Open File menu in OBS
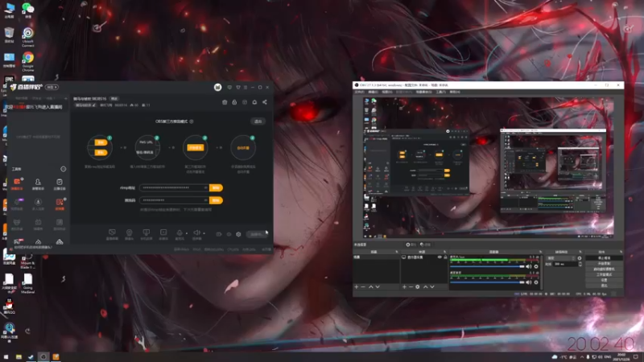This screenshot has height=362, width=644. coord(359,92)
